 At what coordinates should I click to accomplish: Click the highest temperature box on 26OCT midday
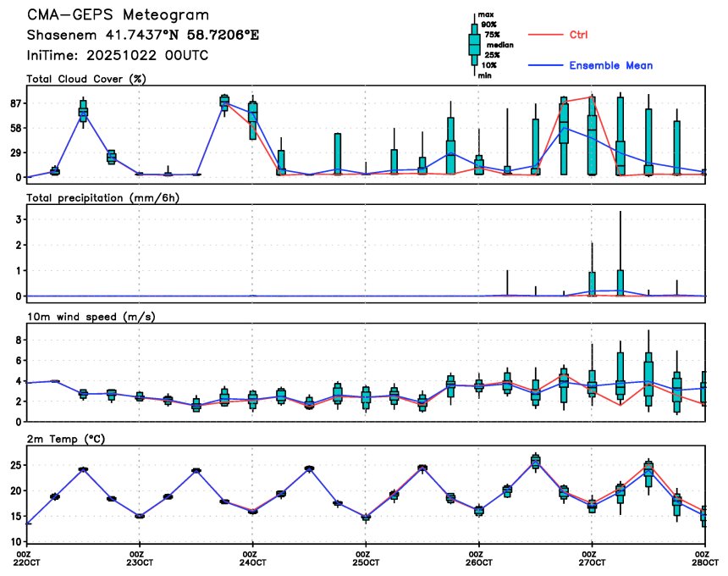536,462
